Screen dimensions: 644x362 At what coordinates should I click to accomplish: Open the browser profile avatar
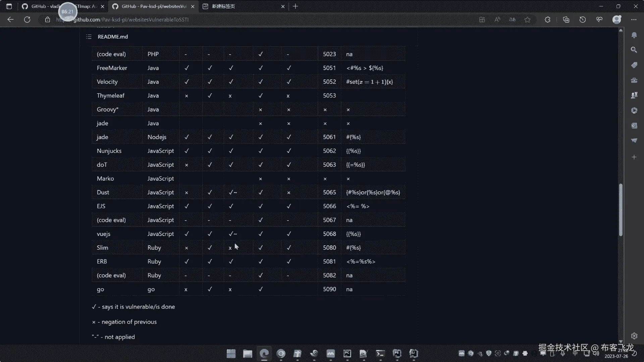coord(616,19)
